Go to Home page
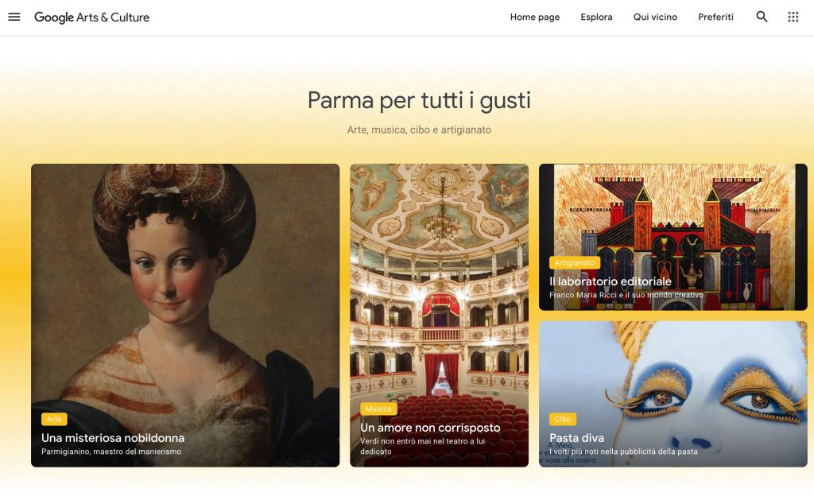The width and height of the screenshot is (814, 504). [x=535, y=17]
